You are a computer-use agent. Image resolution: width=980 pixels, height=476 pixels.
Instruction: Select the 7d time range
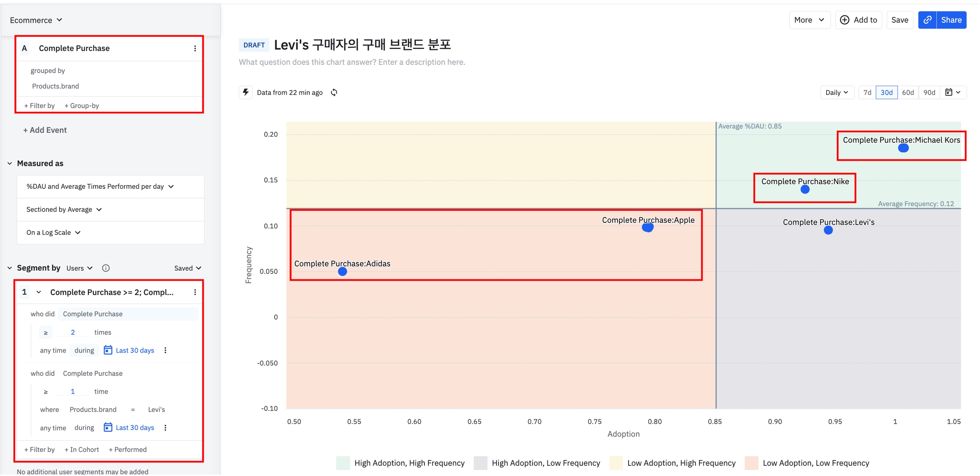point(867,92)
